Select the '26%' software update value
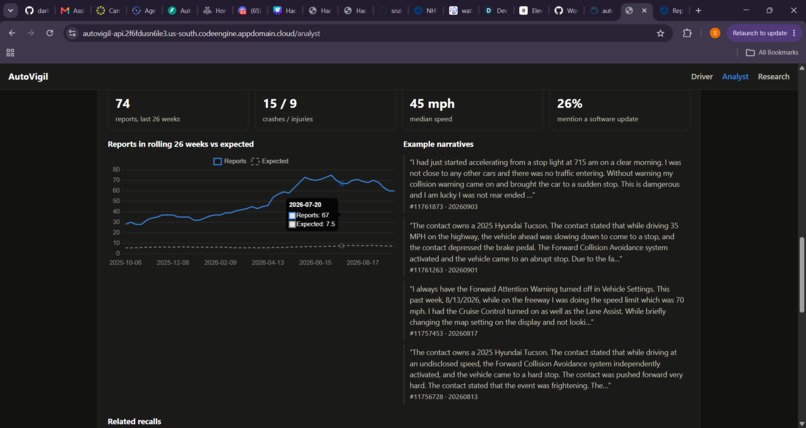 [x=570, y=104]
